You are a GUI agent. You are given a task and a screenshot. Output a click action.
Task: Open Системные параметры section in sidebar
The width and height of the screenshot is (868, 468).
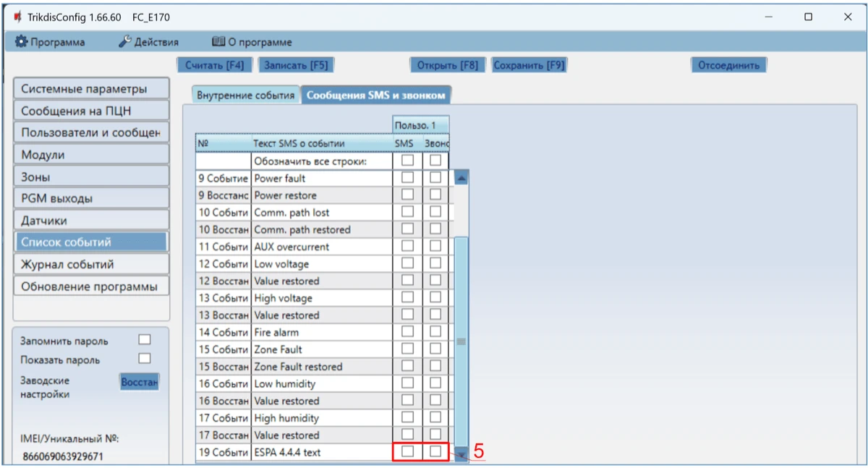[91, 89]
